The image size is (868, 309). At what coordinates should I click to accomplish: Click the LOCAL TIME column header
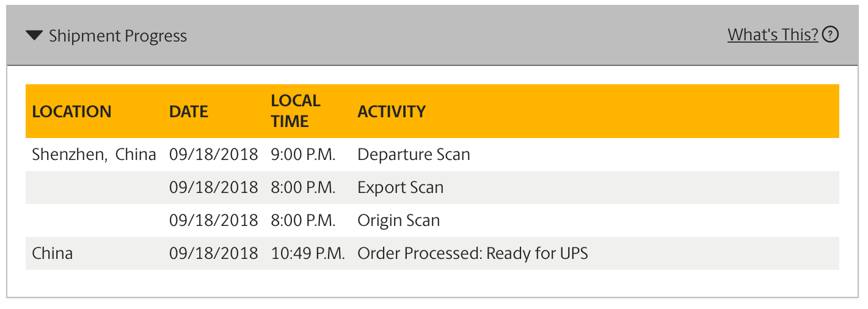(x=296, y=111)
